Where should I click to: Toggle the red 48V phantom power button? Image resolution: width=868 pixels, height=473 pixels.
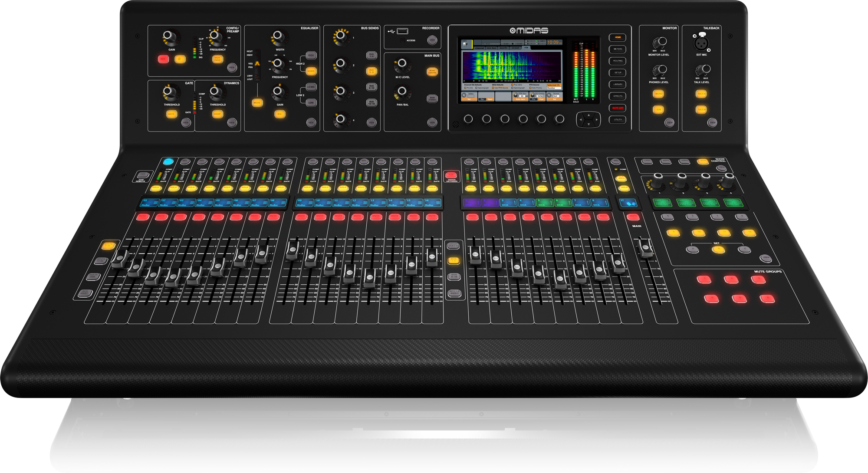pyautogui.click(x=163, y=59)
